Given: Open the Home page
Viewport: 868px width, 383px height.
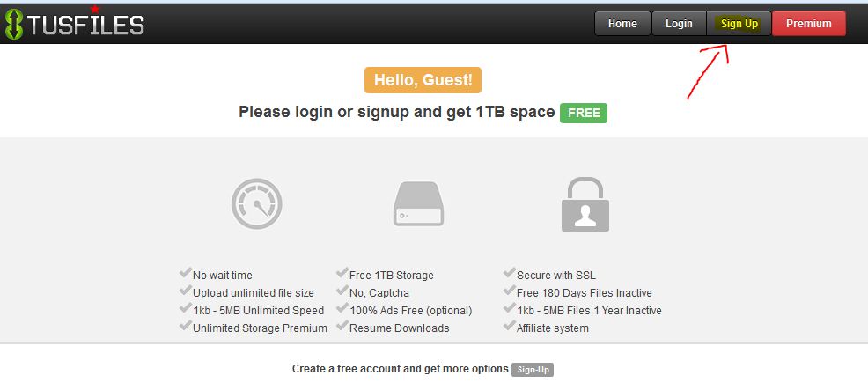Looking at the screenshot, I should (622, 24).
